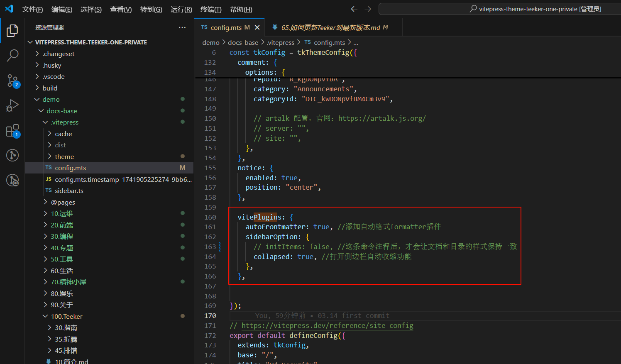Click the VS Code logo icon
This screenshot has height=364, width=621.
click(9, 9)
